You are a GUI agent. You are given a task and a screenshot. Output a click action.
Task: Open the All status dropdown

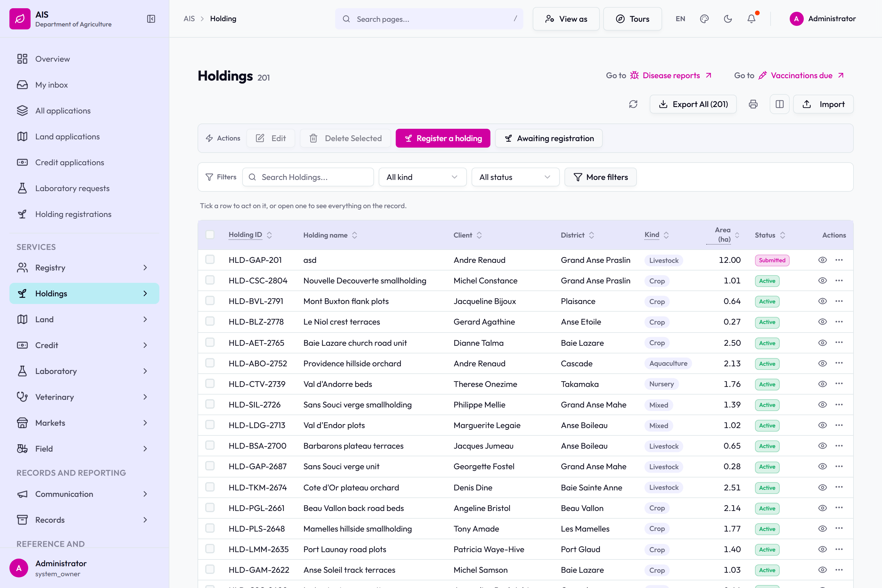tap(515, 177)
